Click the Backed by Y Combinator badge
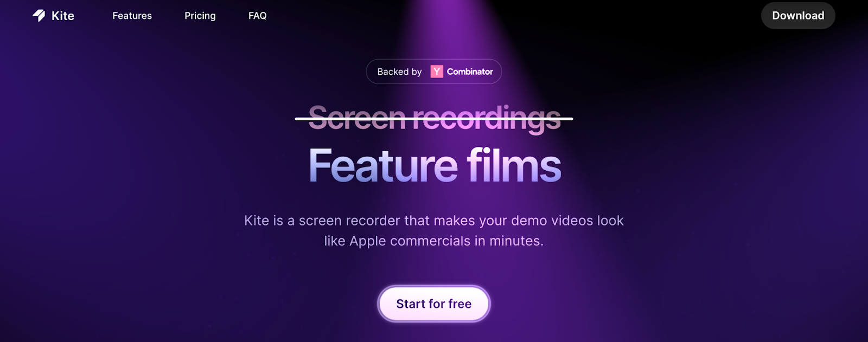 click(434, 72)
